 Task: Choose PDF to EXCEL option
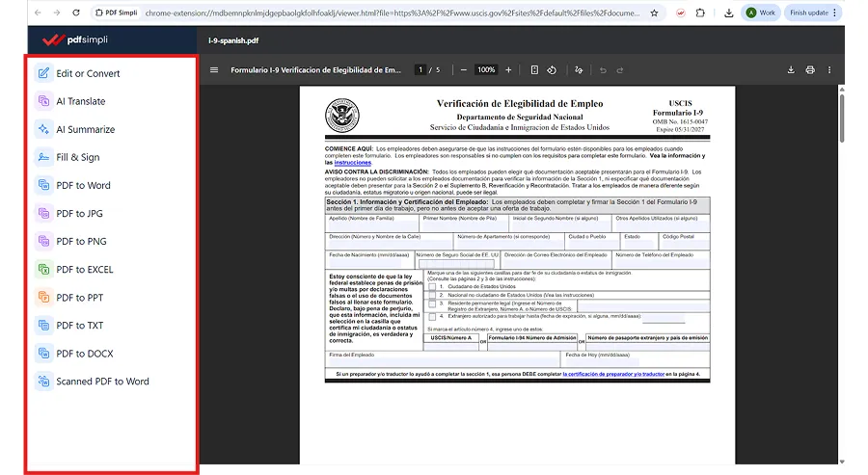tap(84, 270)
